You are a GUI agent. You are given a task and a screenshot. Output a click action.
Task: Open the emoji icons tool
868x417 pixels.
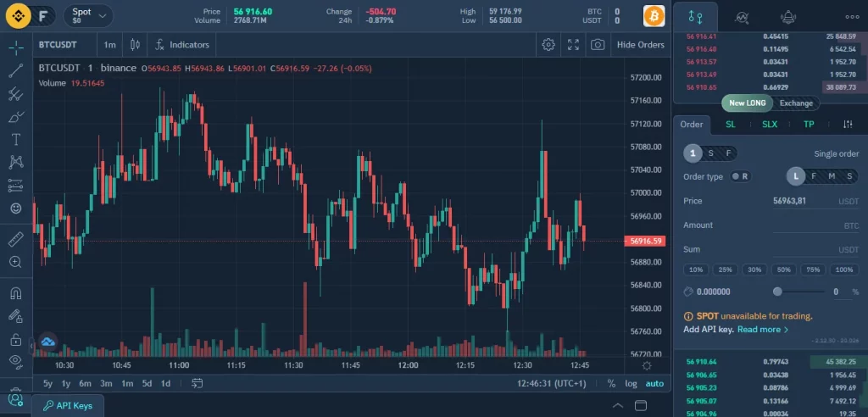pyautogui.click(x=16, y=208)
